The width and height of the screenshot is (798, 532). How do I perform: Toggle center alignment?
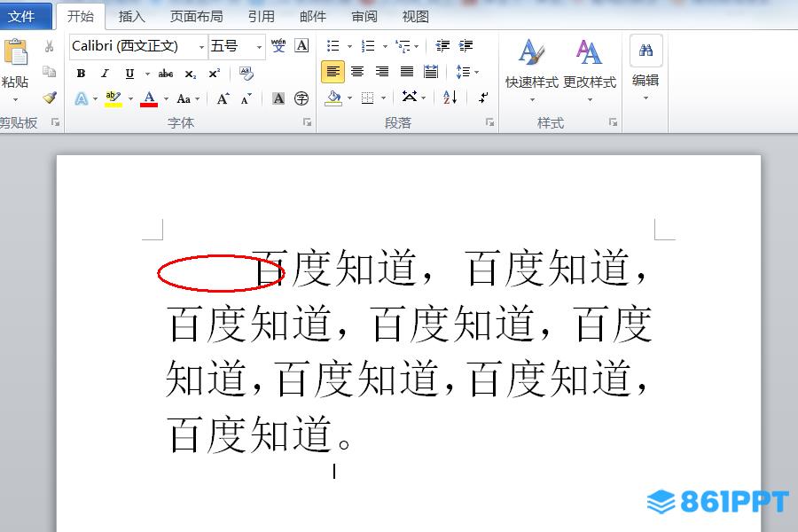(357, 72)
